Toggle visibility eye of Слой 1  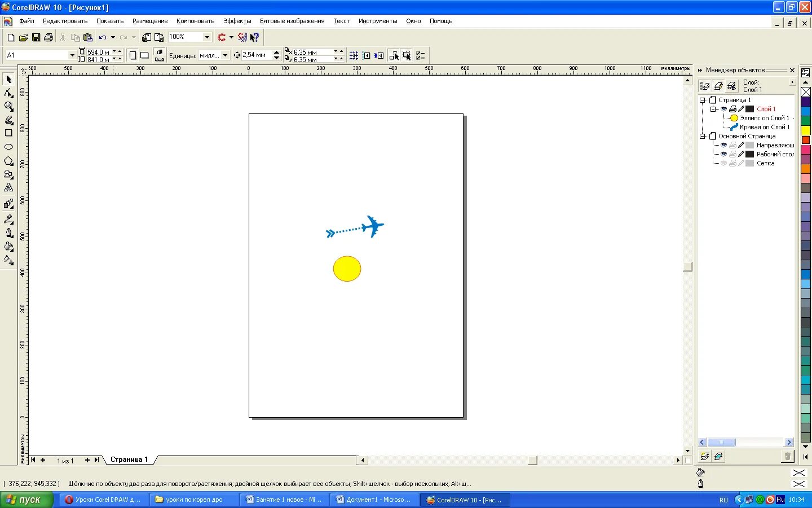tap(723, 109)
